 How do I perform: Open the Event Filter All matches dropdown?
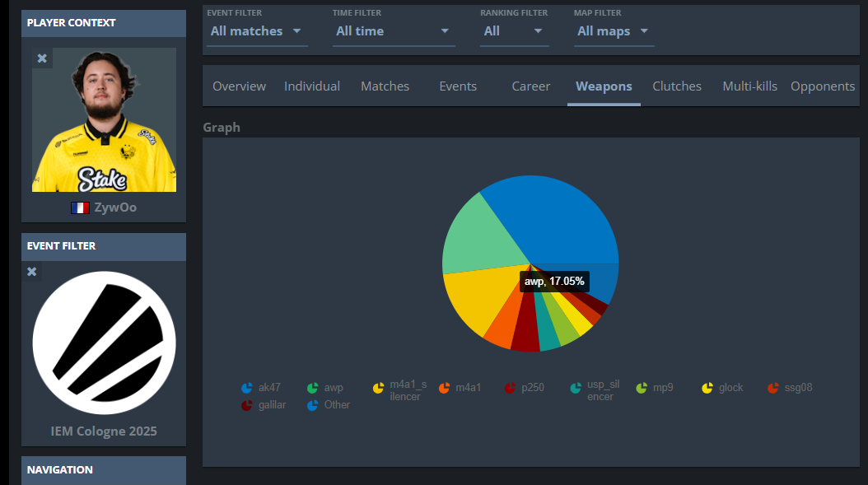(x=257, y=31)
